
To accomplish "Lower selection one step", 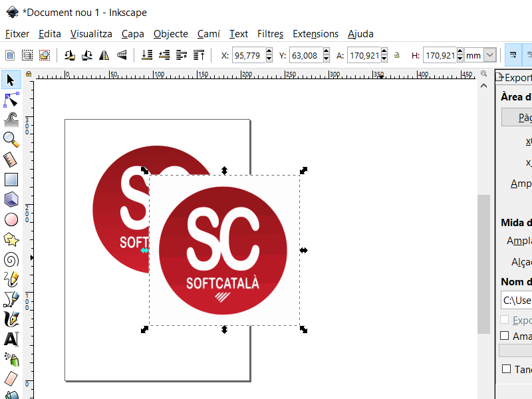I will pos(164,55).
